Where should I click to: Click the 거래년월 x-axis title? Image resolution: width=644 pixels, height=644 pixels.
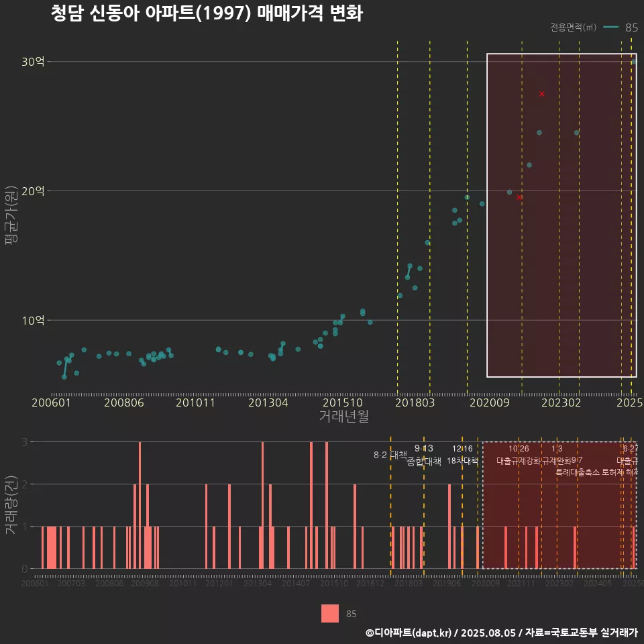coord(343,416)
